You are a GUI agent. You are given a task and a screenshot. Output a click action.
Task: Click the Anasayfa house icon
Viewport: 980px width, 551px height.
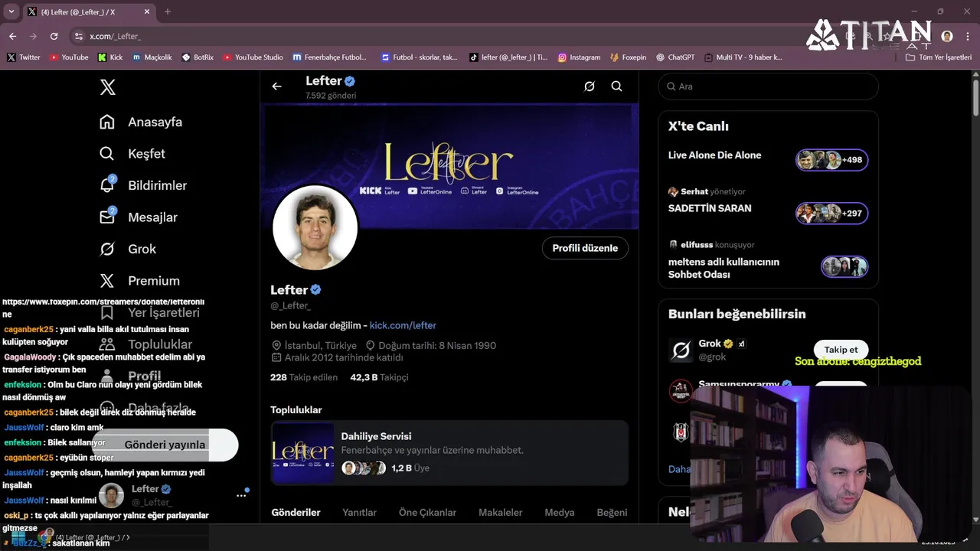107,122
